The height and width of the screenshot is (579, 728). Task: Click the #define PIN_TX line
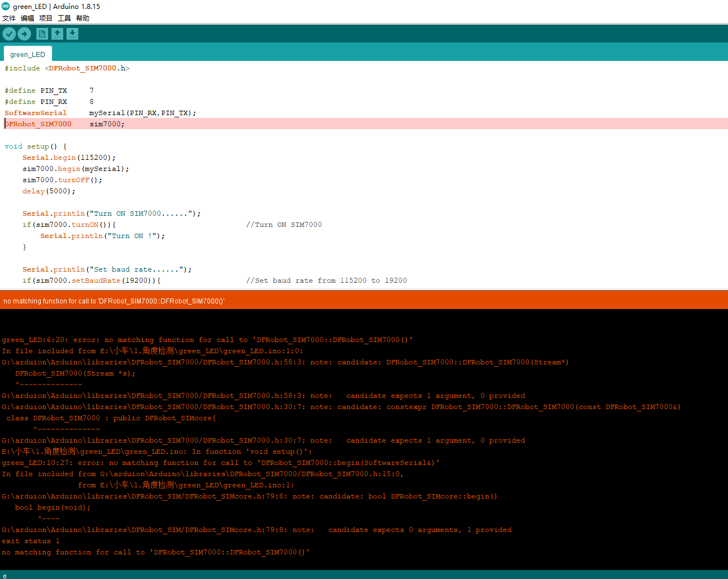point(49,91)
